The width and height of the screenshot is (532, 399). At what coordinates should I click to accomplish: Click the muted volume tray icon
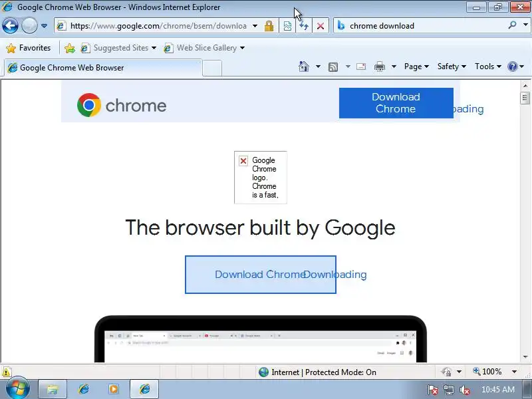point(464,390)
